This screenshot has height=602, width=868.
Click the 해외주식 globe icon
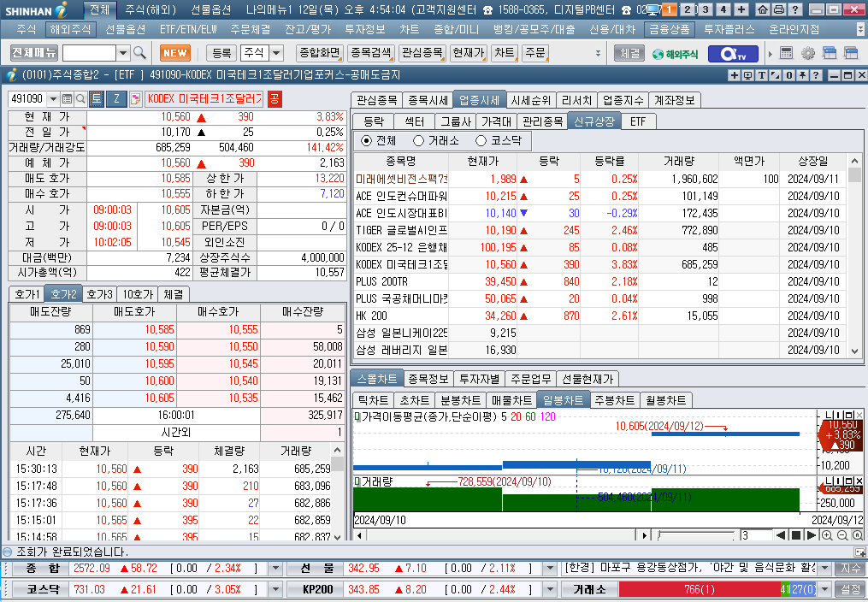click(675, 54)
